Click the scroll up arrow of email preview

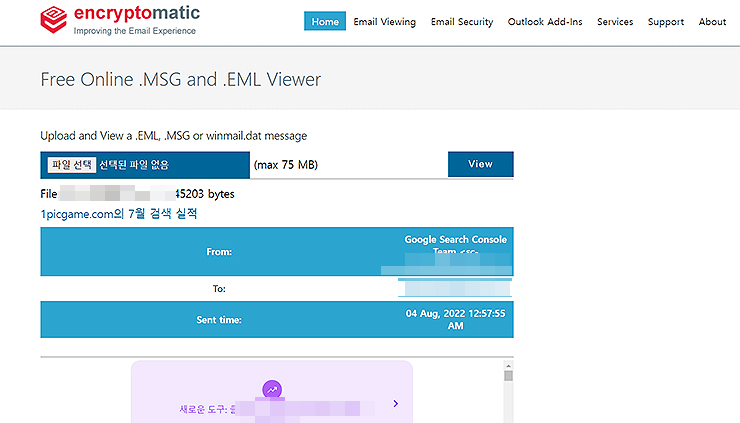click(508, 366)
